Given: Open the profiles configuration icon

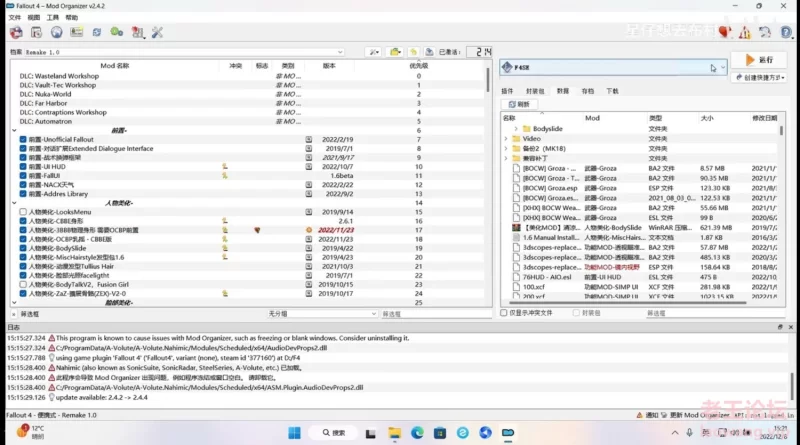Looking at the screenshot, I should 77,33.
